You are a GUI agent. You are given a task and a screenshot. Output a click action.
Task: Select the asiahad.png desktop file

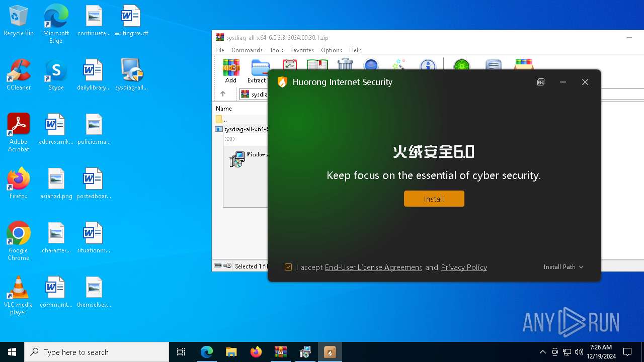pos(56,183)
